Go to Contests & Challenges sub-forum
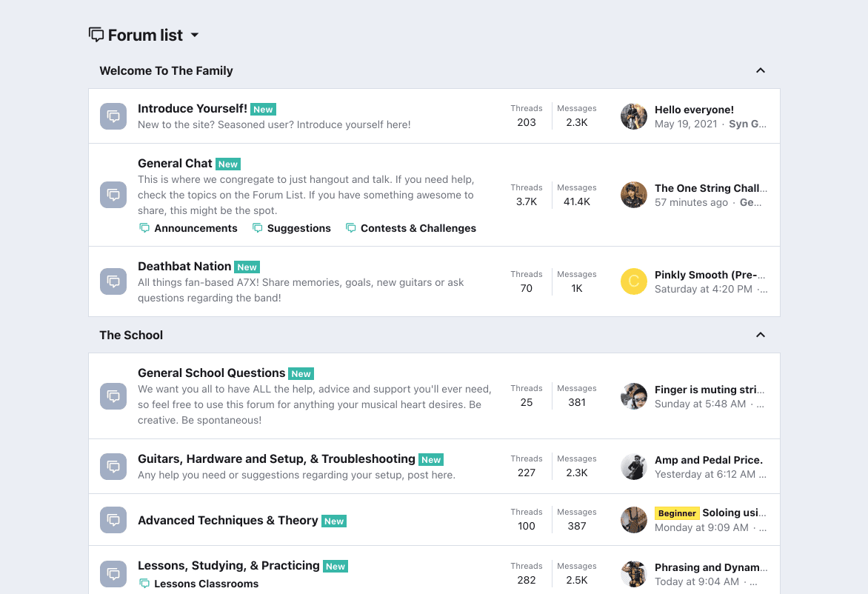The image size is (868, 594). [x=418, y=228]
